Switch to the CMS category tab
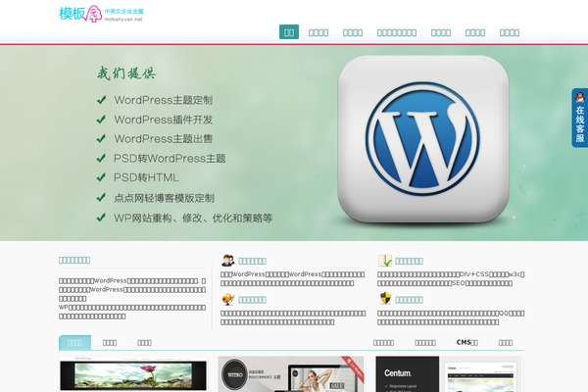The width and height of the screenshot is (588, 392). coord(467,342)
